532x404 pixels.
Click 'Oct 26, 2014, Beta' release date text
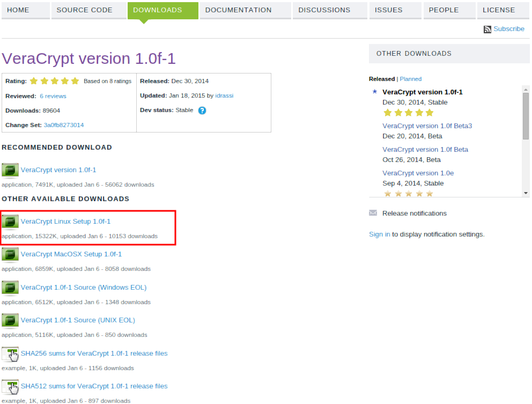tap(411, 159)
